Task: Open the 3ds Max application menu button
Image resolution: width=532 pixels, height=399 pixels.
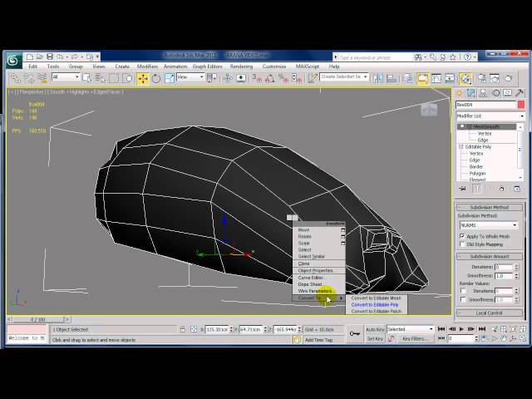Action: 13,61
